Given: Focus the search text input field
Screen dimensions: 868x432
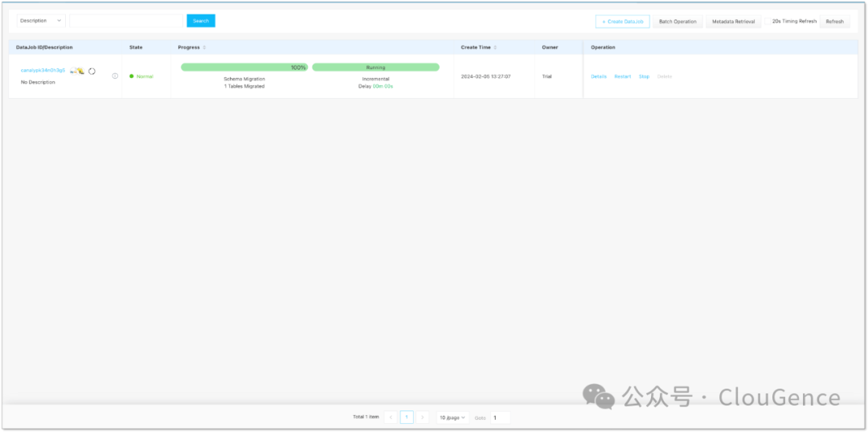Looking at the screenshot, I should pyautogui.click(x=126, y=20).
